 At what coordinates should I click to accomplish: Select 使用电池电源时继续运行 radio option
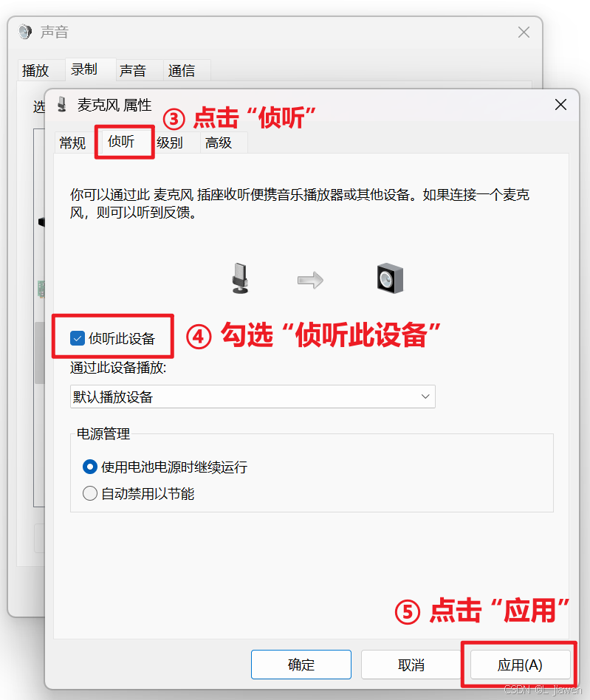click(x=90, y=467)
